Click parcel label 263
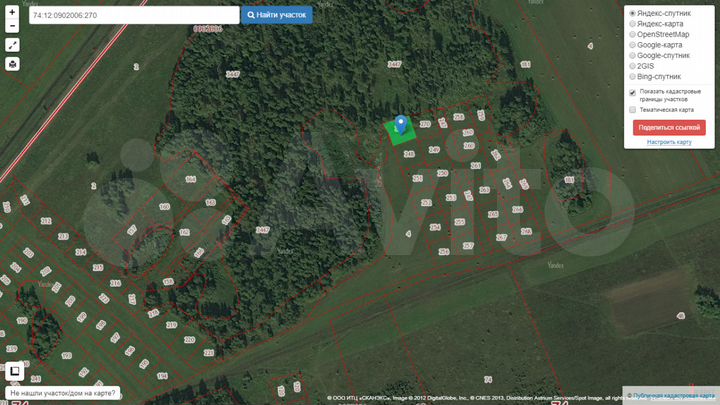 [x=484, y=190]
